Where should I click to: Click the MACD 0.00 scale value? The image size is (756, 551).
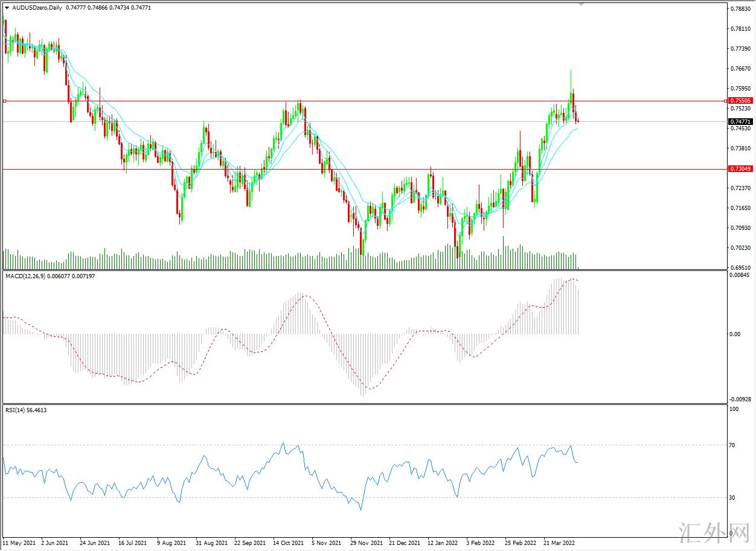[x=734, y=334]
